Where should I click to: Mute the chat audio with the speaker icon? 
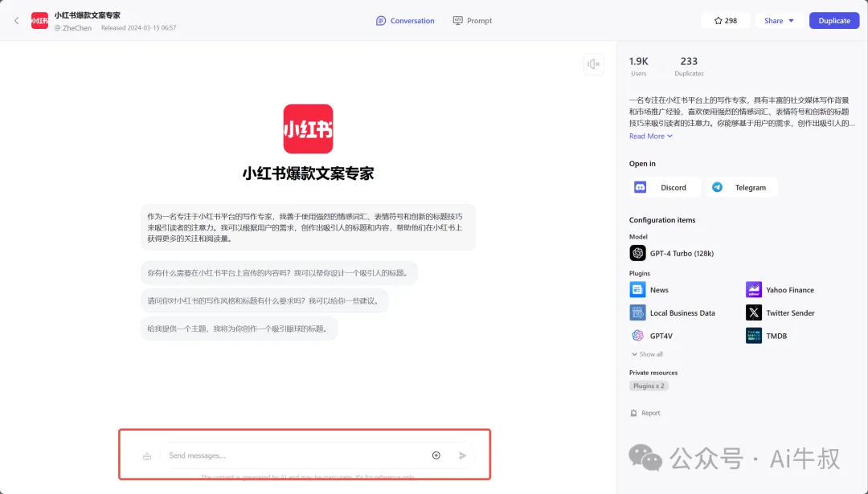(x=593, y=64)
